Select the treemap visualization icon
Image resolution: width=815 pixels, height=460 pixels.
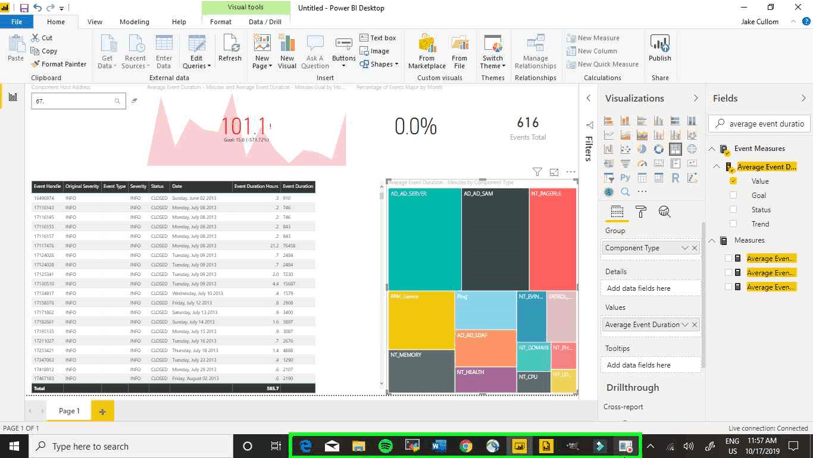[x=675, y=149]
